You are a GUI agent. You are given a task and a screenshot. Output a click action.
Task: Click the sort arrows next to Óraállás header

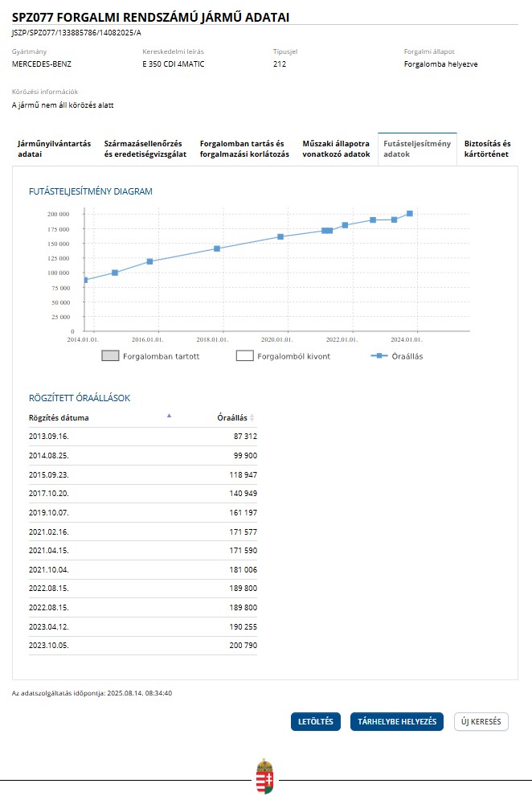[x=252, y=418]
